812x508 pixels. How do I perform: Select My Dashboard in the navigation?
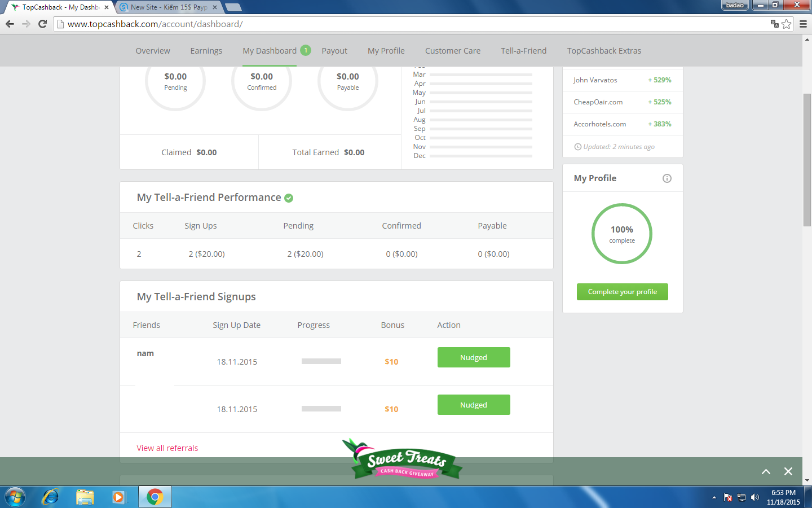[x=270, y=51]
